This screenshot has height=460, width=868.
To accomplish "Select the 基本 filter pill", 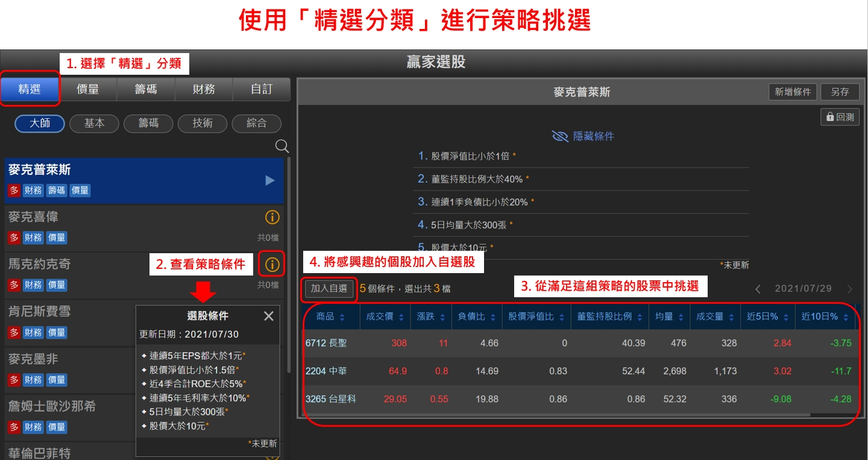I will 94,123.
